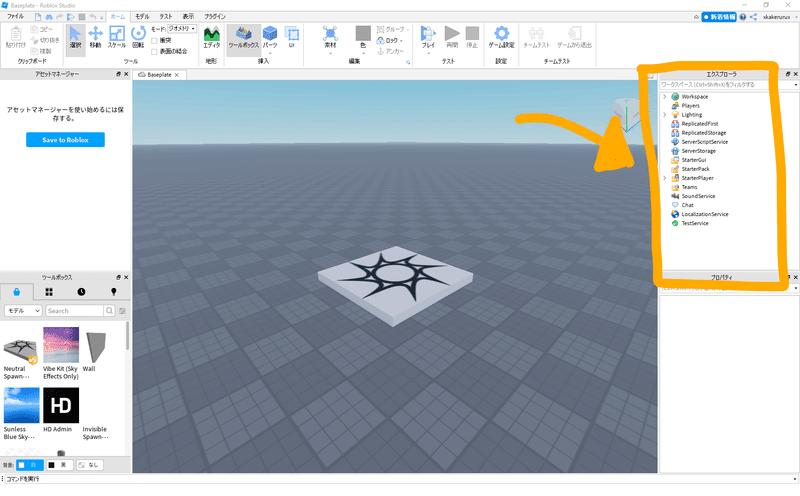Open the モード ジオメトリ dropdown

coord(182,29)
